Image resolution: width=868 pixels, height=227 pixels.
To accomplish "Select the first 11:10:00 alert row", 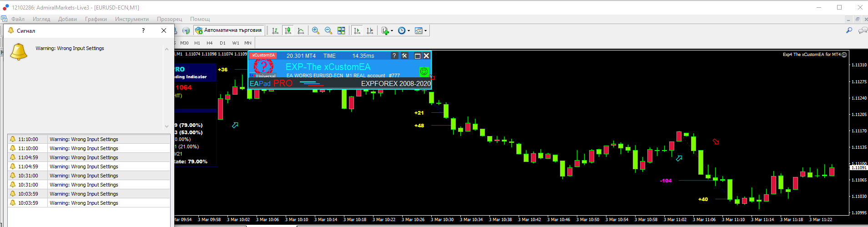I will coord(89,139).
